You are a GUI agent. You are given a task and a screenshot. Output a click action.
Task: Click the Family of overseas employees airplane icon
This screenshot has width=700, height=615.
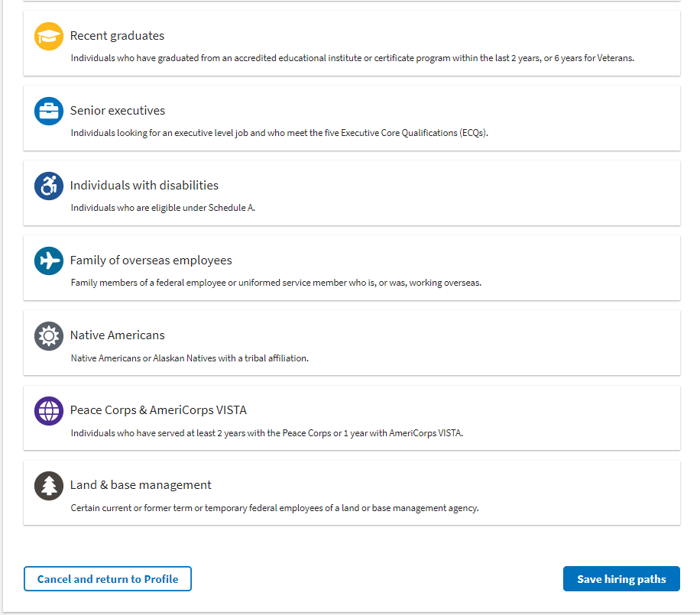tap(49, 261)
